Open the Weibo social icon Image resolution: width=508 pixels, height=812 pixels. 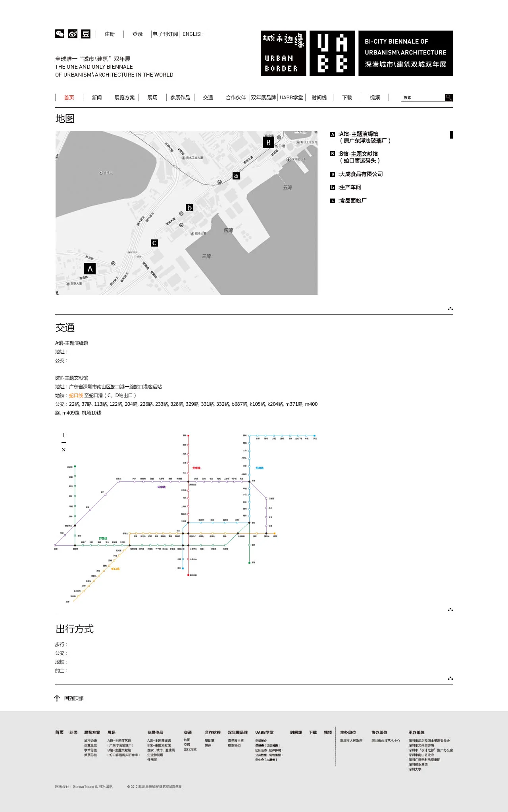(73, 34)
